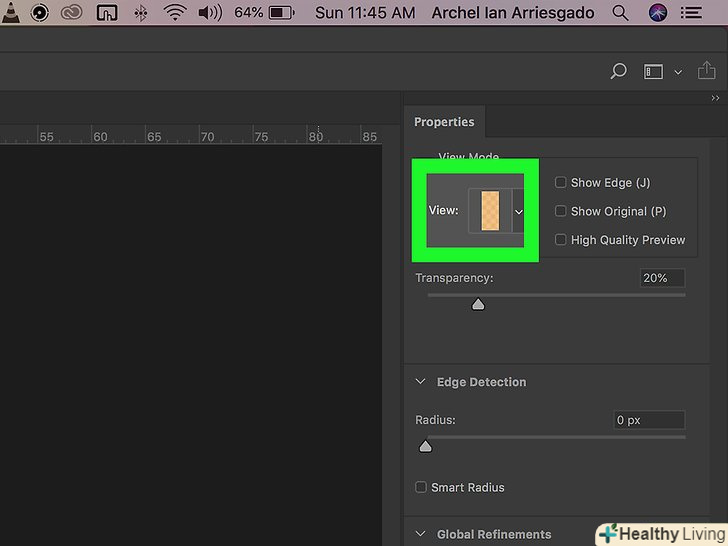Click the Wi-Fi status icon
Image resolution: width=728 pixels, height=546 pixels.
tap(175, 13)
